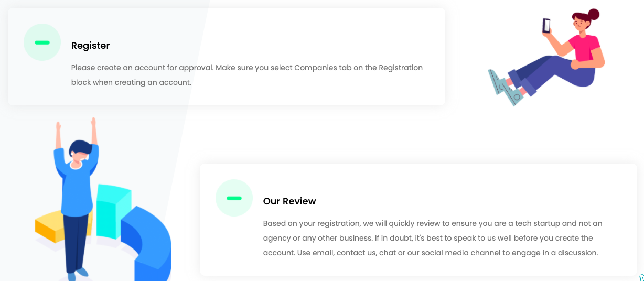Click the floating woman with phone illustration
Screen dimensions: 644x281
coord(551,58)
